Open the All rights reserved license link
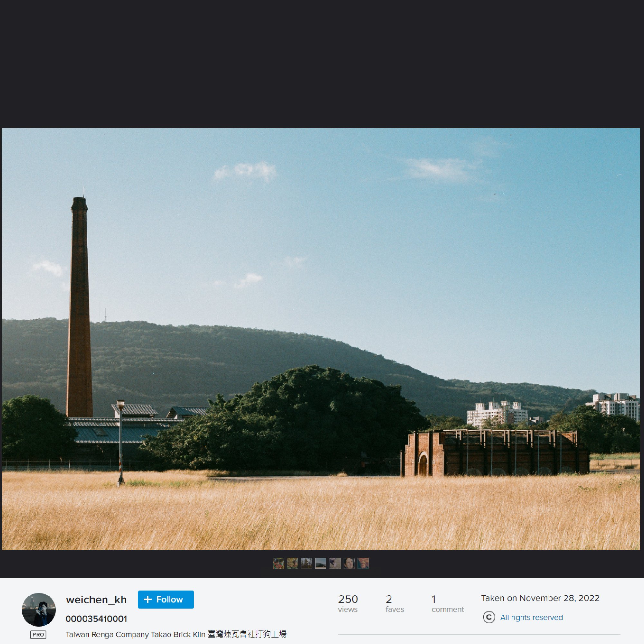This screenshot has height=644, width=644. tap(531, 617)
